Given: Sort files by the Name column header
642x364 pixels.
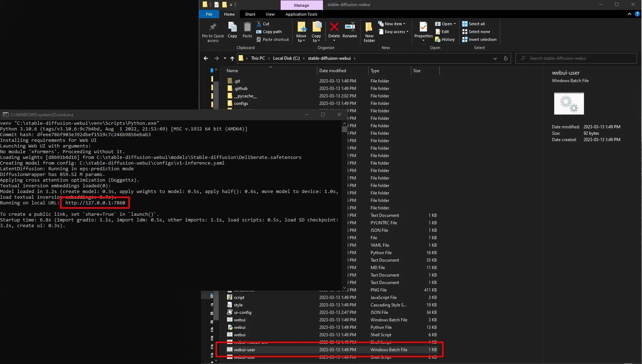Looking at the screenshot, I should [x=270, y=71].
